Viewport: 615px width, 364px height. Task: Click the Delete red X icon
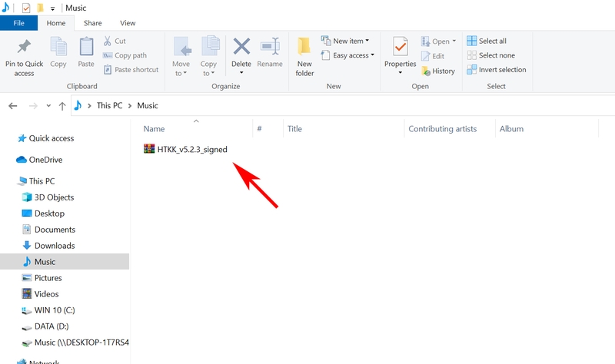(x=241, y=46)
